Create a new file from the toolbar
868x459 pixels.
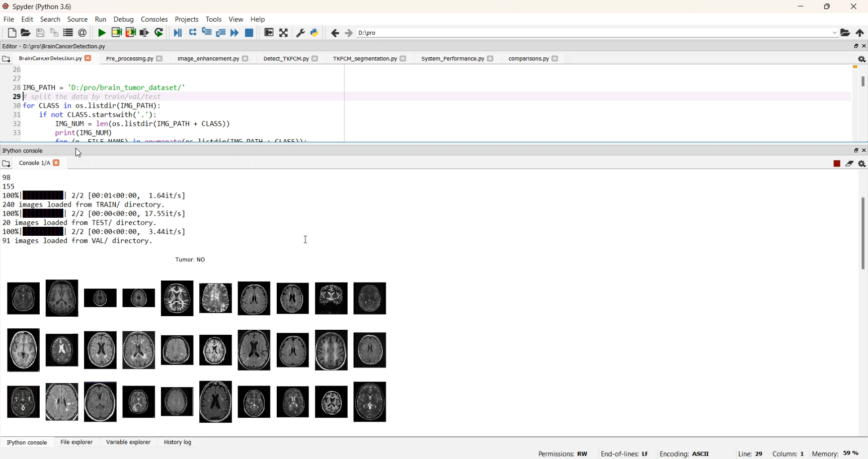(12, 33)
